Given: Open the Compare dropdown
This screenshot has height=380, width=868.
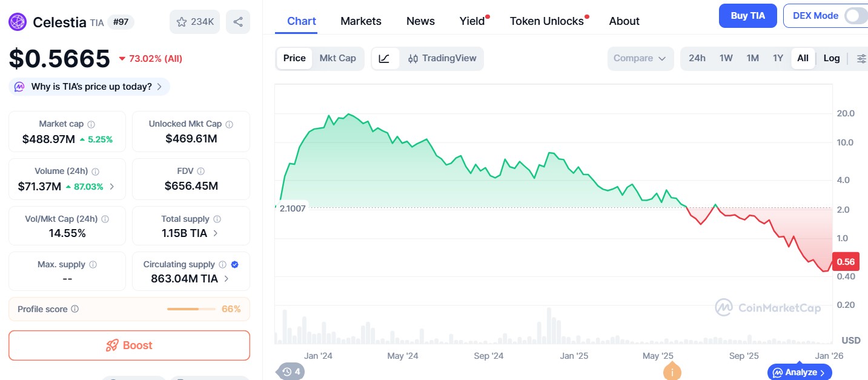Looking at the screenshot, I should (640, 58).
